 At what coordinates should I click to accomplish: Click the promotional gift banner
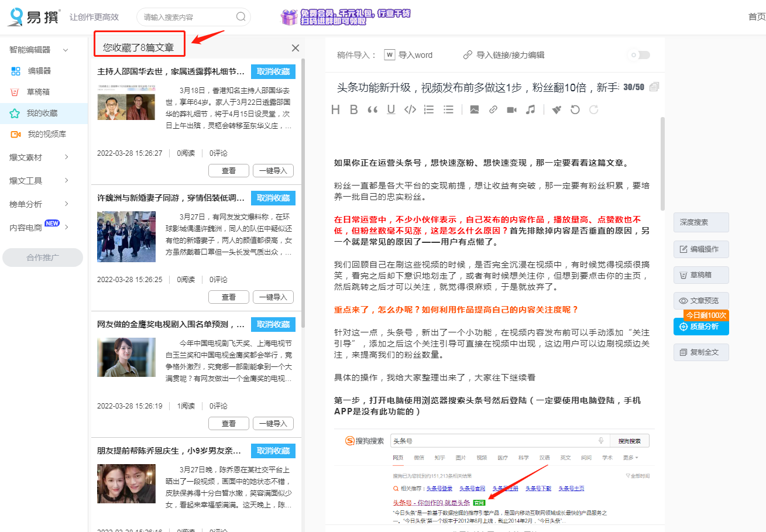[345, 17]
